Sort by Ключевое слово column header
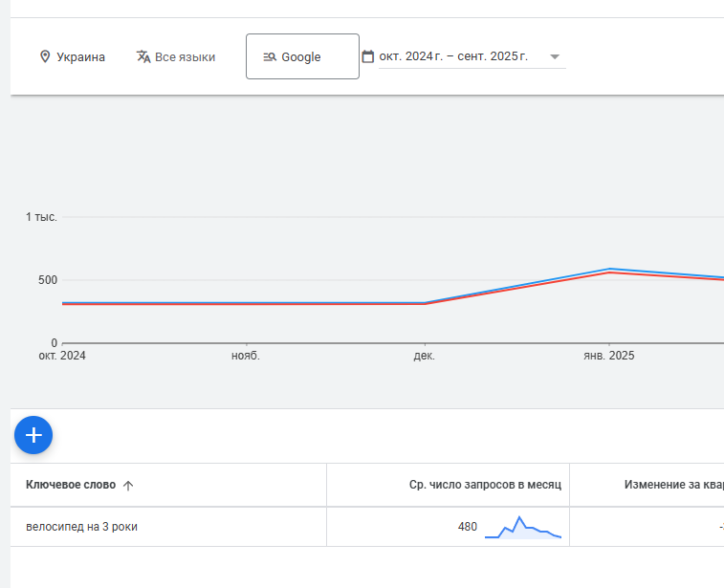Screen dimensions: 724x588 (x=71, y=485)
